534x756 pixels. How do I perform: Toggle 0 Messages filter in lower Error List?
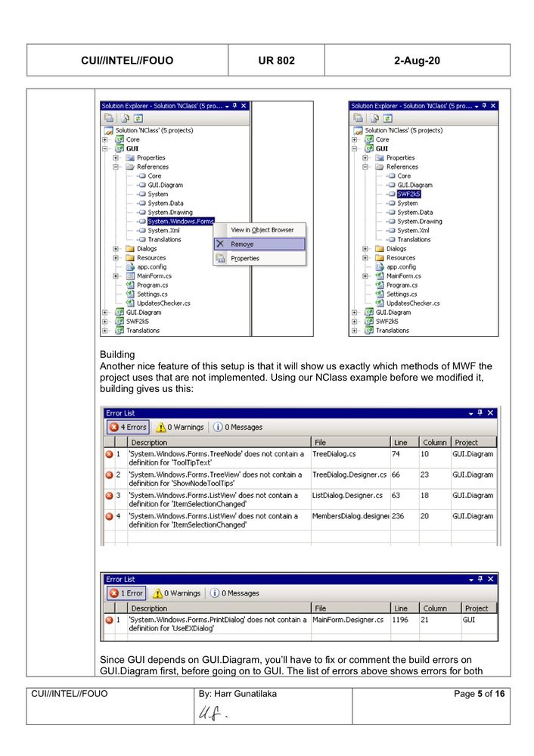point(234,593)
